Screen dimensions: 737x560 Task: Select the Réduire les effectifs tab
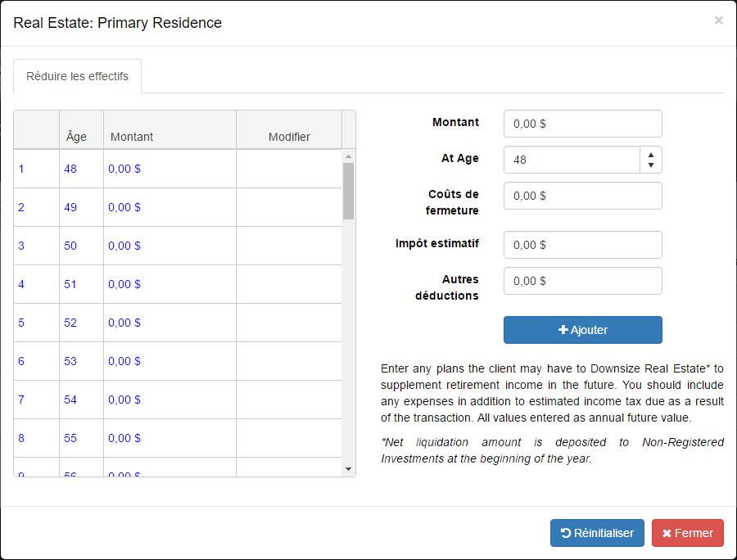pyautogui.click(x=77, y=76)
